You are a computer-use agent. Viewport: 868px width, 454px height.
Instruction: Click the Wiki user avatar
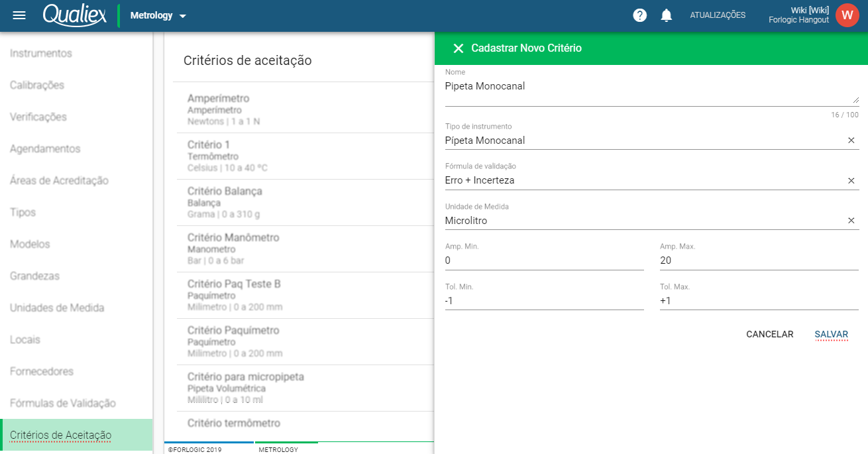847,15
